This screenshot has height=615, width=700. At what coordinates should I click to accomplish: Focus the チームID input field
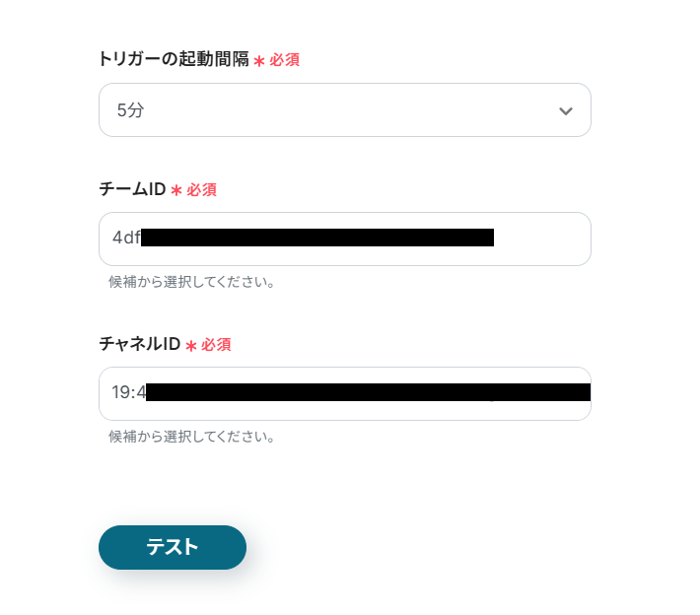click(540, 239)
